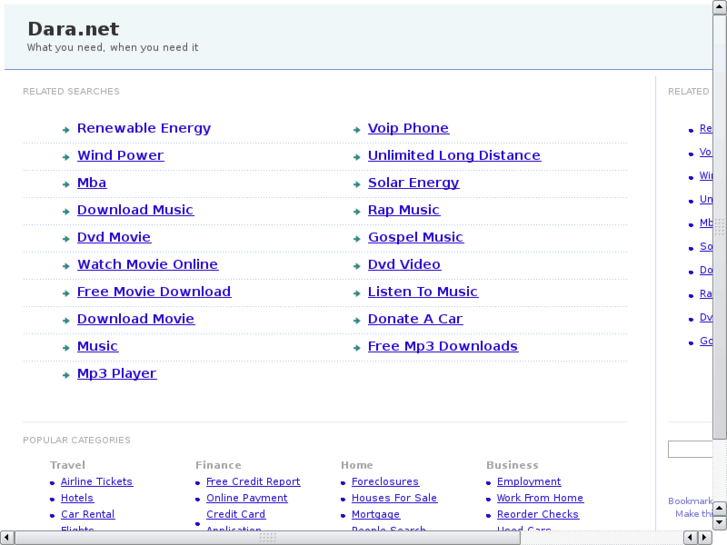
Task: Open Download Music link
Action: coord(135,210)
